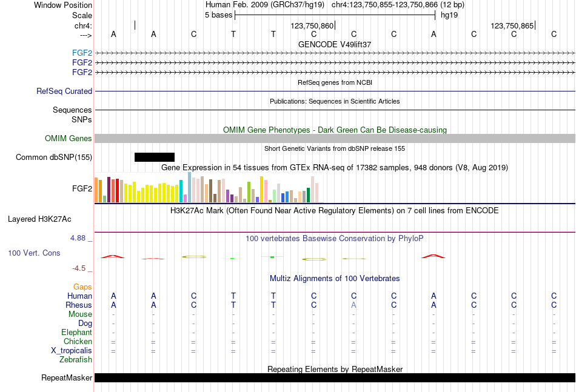Click the cyan bar in the GTEx chart
Viewport: 576px width, 392px height.
181,191
